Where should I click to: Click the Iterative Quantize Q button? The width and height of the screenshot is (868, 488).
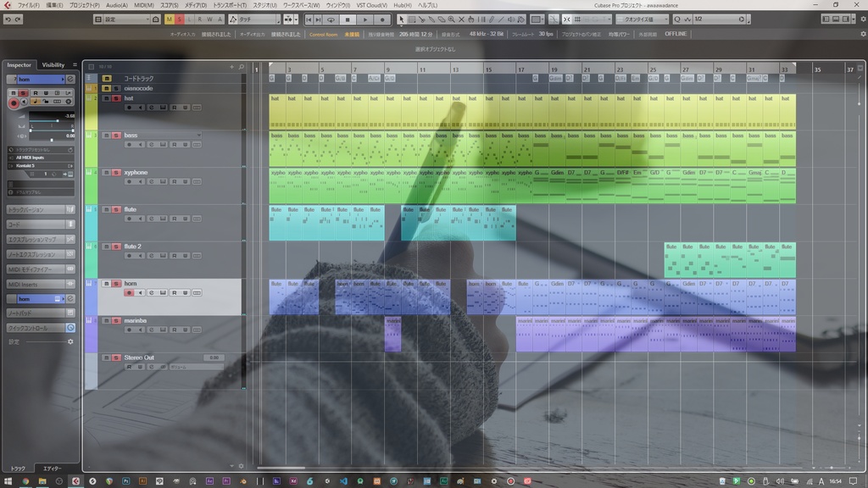[677, 19]
